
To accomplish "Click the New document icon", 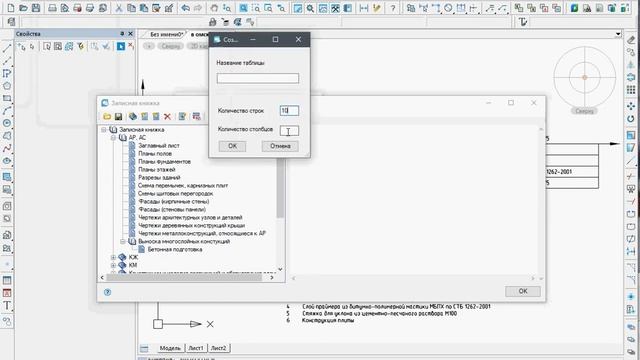I will [x=11, y=8].
